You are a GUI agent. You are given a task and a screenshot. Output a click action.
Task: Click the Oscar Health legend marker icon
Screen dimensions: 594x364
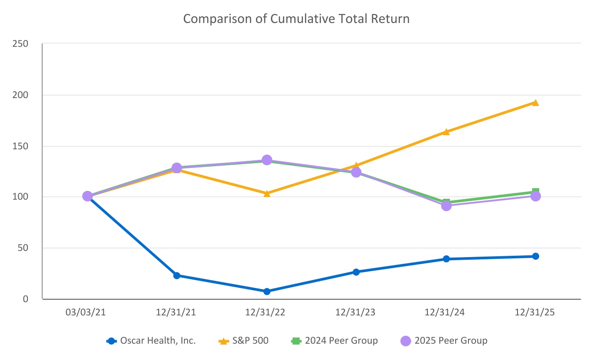[x=112, y=341]
